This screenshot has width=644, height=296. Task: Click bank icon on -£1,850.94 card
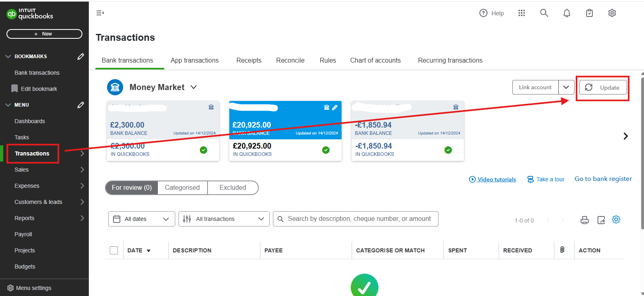tap(456, 107)
